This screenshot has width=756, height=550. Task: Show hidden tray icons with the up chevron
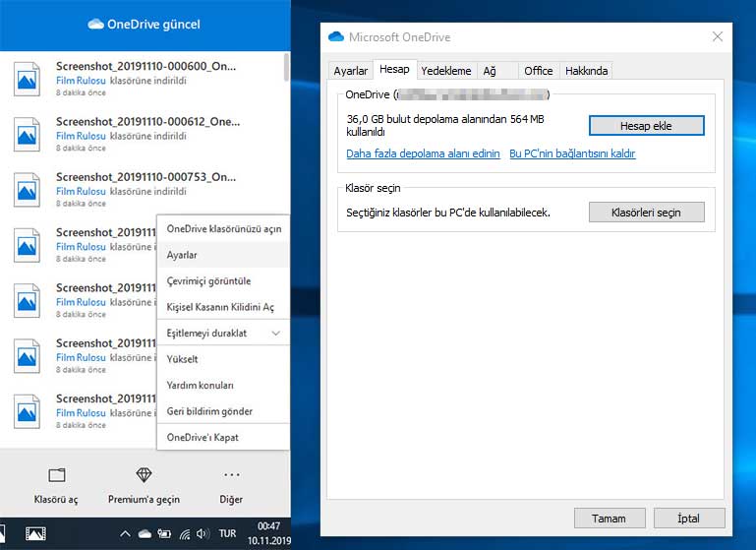point(125,533)
